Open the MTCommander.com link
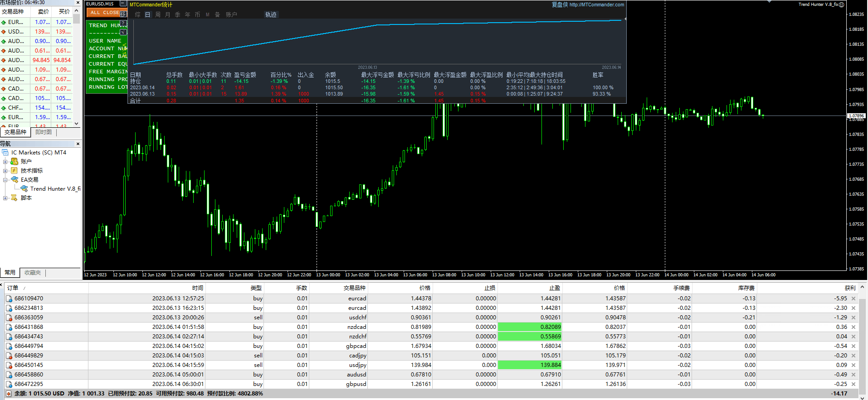 point(596,5)
